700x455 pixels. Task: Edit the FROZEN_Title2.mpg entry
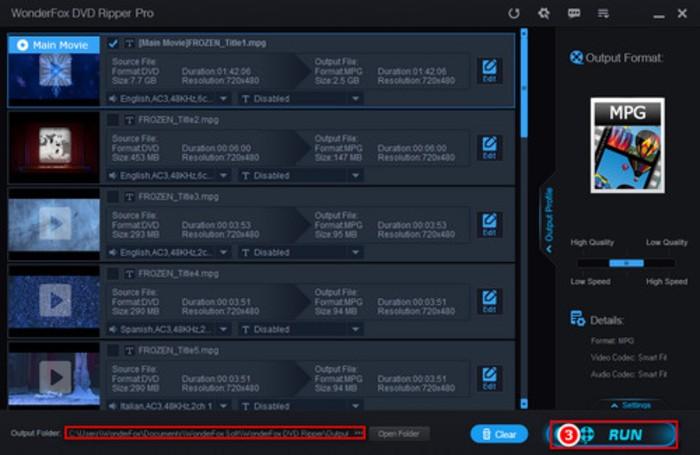(489, 148)
